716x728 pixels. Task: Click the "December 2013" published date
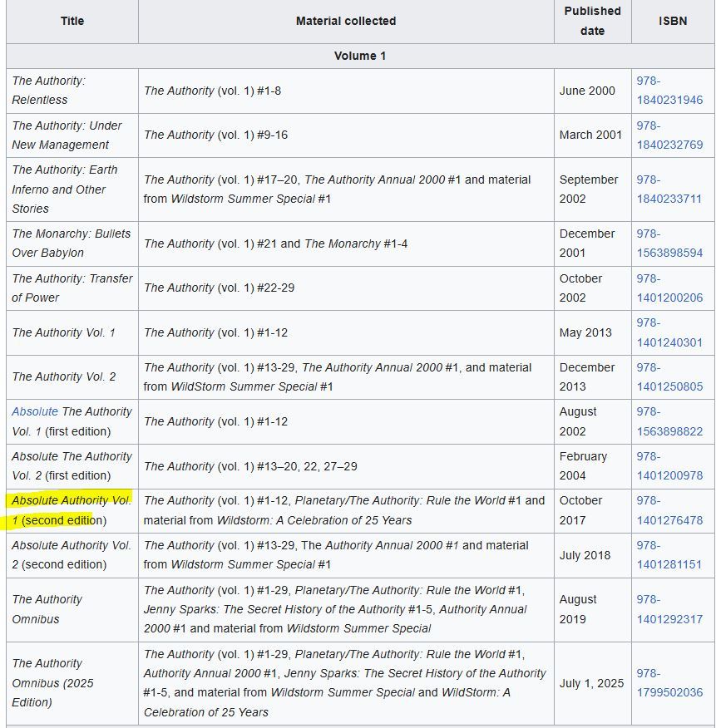coord(587,377)
